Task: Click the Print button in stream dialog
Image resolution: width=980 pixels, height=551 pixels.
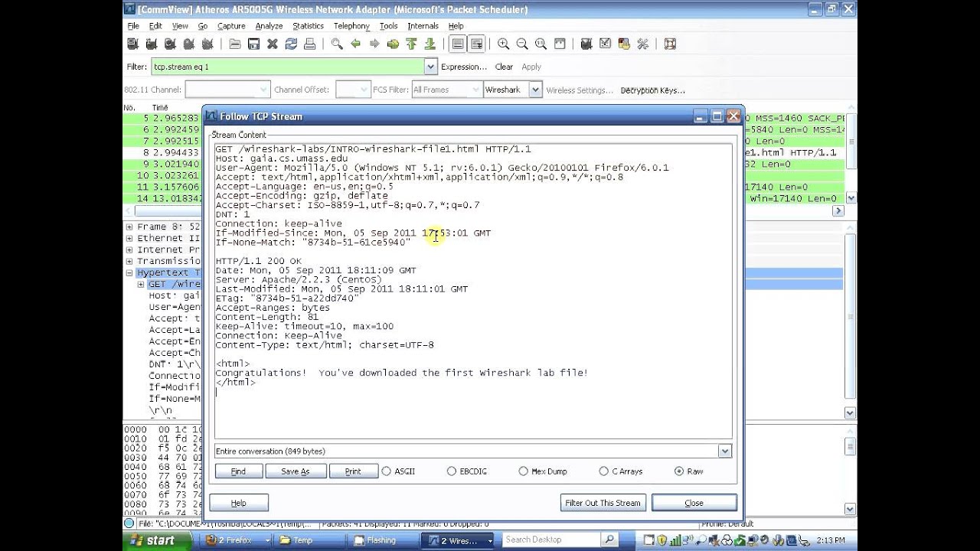Action: pos(353,471)
